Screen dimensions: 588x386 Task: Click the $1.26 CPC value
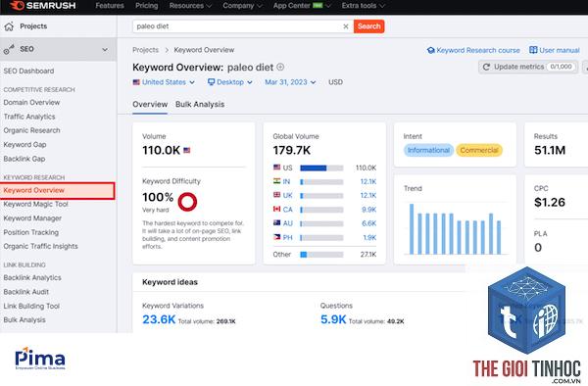tap(550, 203)
